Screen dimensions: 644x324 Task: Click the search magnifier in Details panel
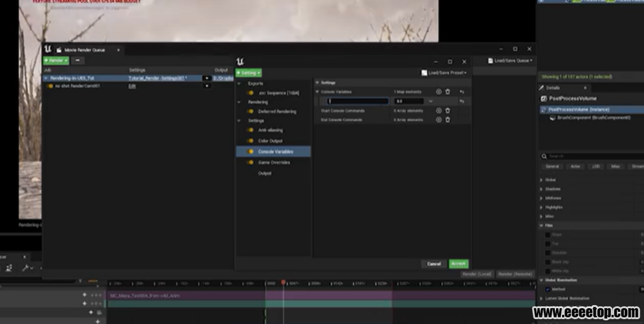point(544,156)
